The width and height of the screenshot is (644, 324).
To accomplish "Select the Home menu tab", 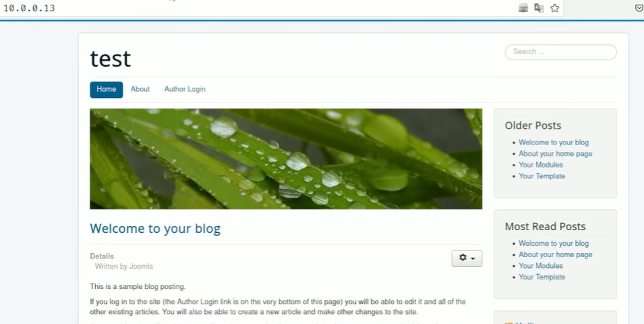I will 107,90.
